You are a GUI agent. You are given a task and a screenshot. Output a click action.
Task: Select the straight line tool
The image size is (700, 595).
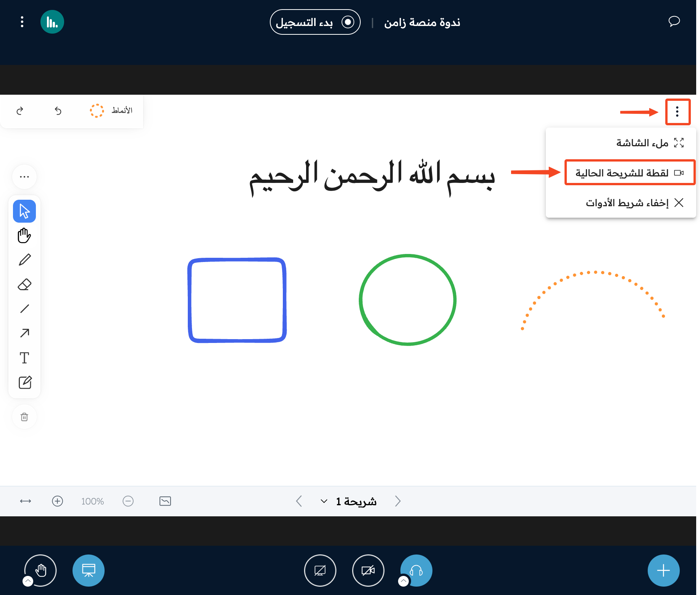tap(24, 309)
